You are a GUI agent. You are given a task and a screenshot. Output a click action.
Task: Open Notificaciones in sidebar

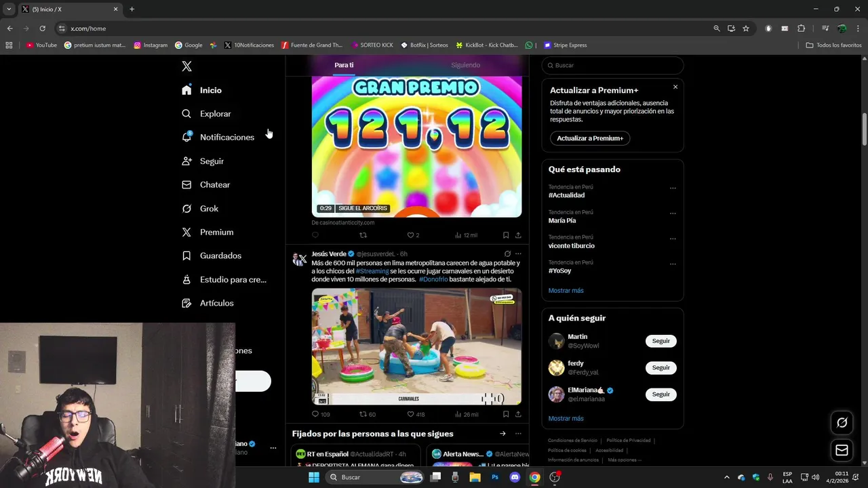218,137
